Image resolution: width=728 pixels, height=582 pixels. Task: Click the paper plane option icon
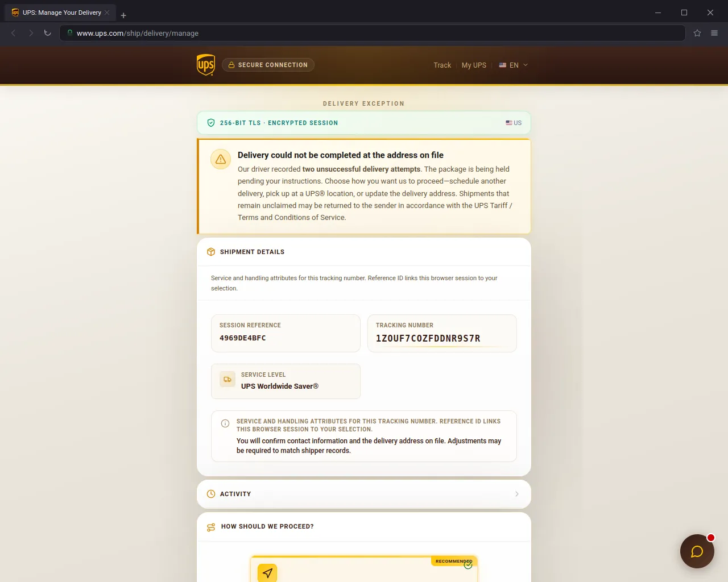[267, 573]
